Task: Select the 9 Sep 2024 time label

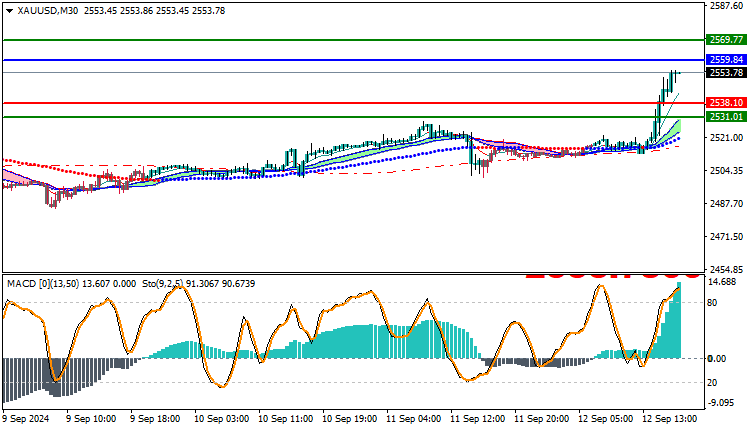Action: 26,419
